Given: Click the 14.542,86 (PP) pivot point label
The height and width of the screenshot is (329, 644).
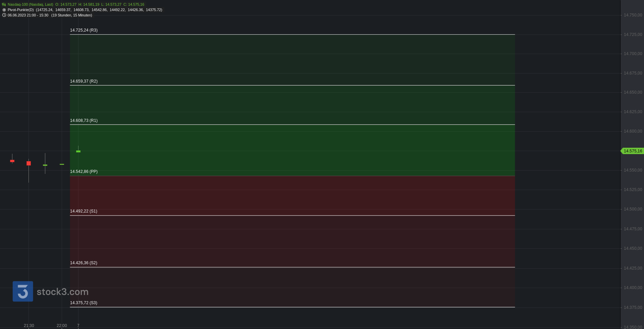Looking at the screenshot, I should pyautogui.click(x=84, y=172).
